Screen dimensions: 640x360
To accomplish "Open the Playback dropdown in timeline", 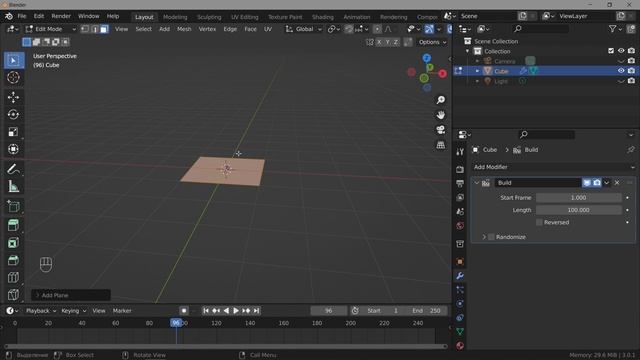I will click(41, 311).
